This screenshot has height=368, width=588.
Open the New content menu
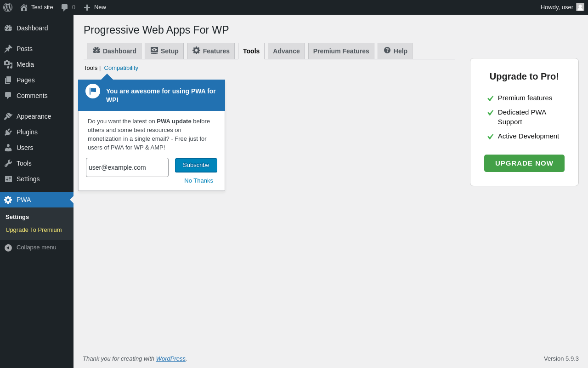pyautogui.click(x=95, y=7)
